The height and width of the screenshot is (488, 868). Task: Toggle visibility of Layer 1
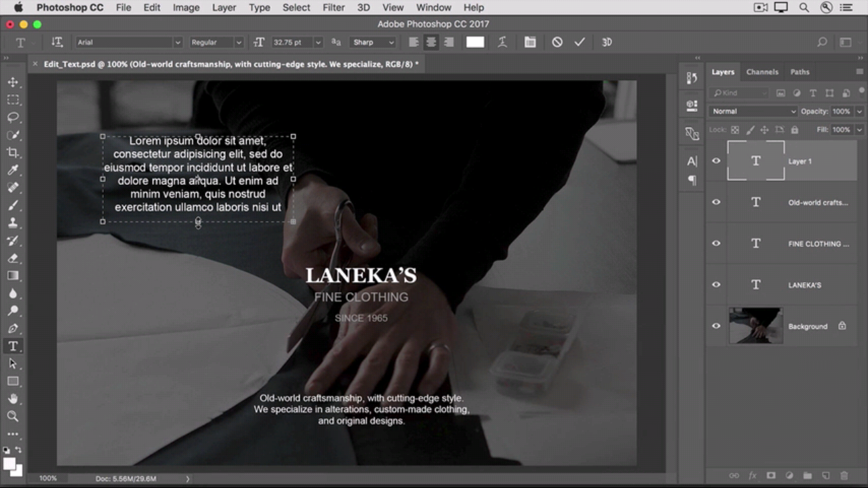pos(716,161)
